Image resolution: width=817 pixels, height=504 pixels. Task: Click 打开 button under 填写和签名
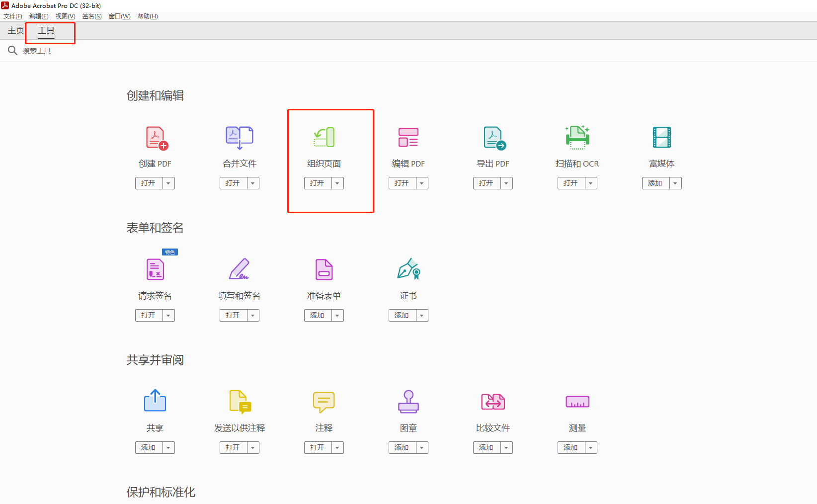(233, 316)
